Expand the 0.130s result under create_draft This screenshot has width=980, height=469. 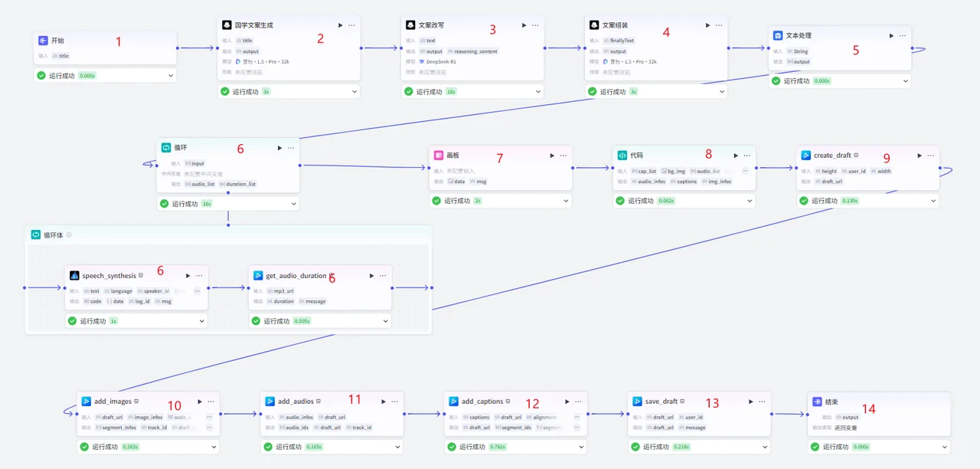933,201
